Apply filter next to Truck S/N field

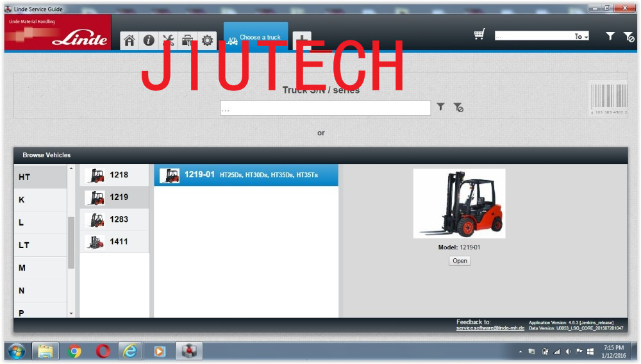click(x=441, y=107)
